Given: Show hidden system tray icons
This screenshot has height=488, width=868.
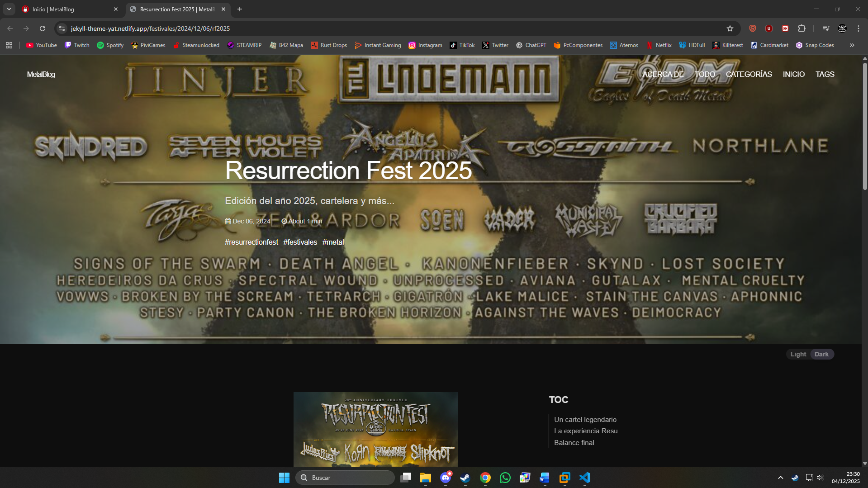Looking at the screenshot, I should 780,478.
